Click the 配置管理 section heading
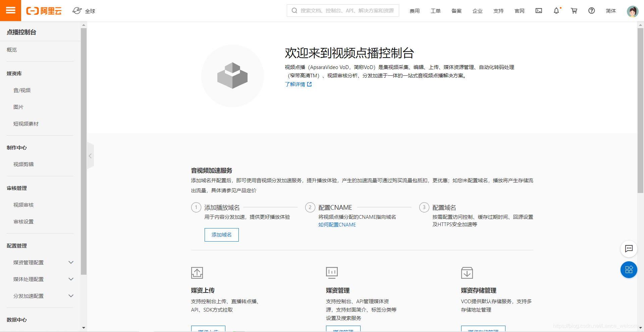Image resolution: width=644 pixels, height=332 pixels. (17, 246)
